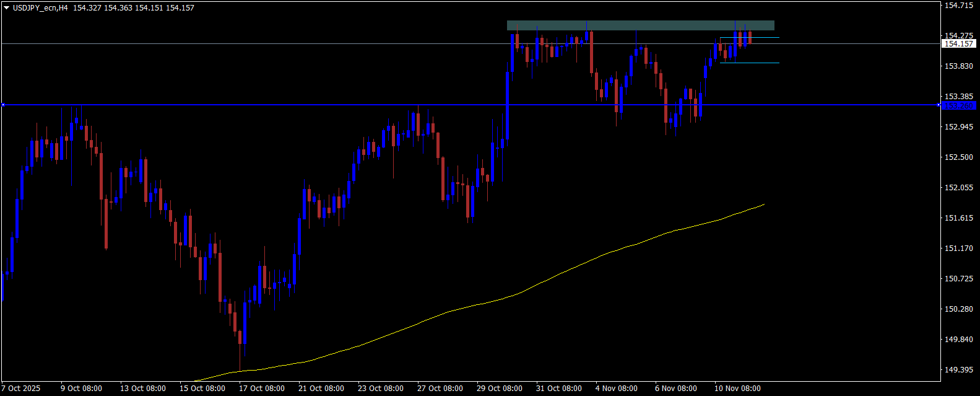Viewport: 980px width, 396px height.
Task: Select the teal resistance zone rectangle
Action: 640,25
